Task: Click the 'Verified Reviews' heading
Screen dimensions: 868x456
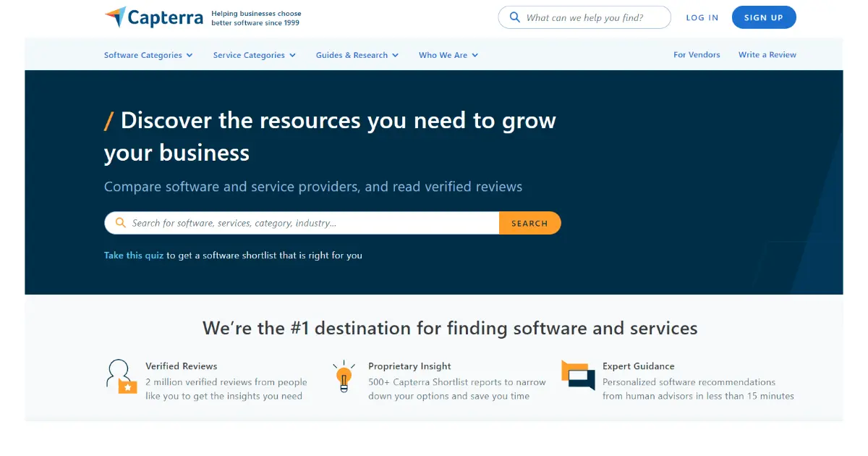Action: pos(182,366)
